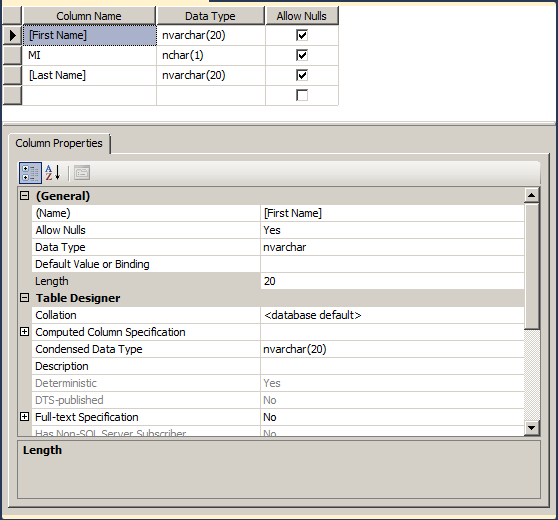Screen dimensions: 558x520
Task: Click scroll down arrow in properties grid
Action: tap(532, 427)
